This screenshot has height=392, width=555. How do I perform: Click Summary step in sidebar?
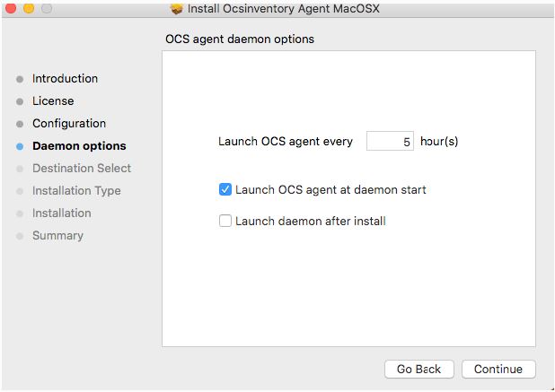coord(57,236)
